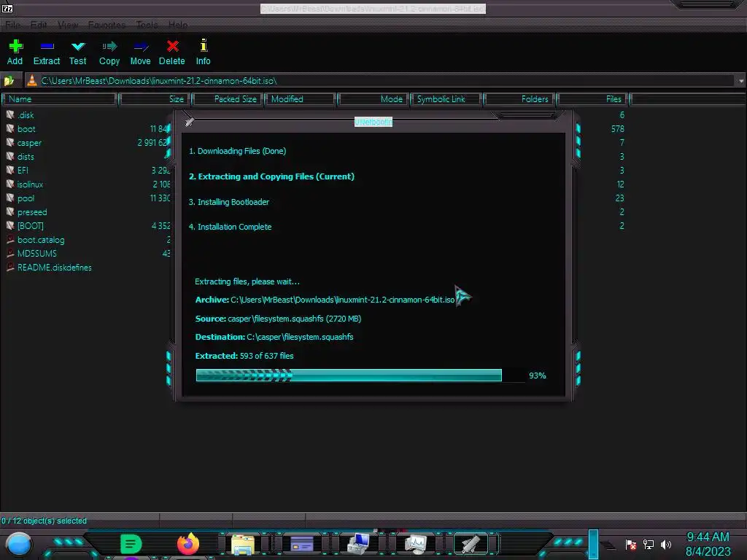Sort by the Modified column header
The image size is (747, 560).
pyautogui.click(x=301, y=99)
